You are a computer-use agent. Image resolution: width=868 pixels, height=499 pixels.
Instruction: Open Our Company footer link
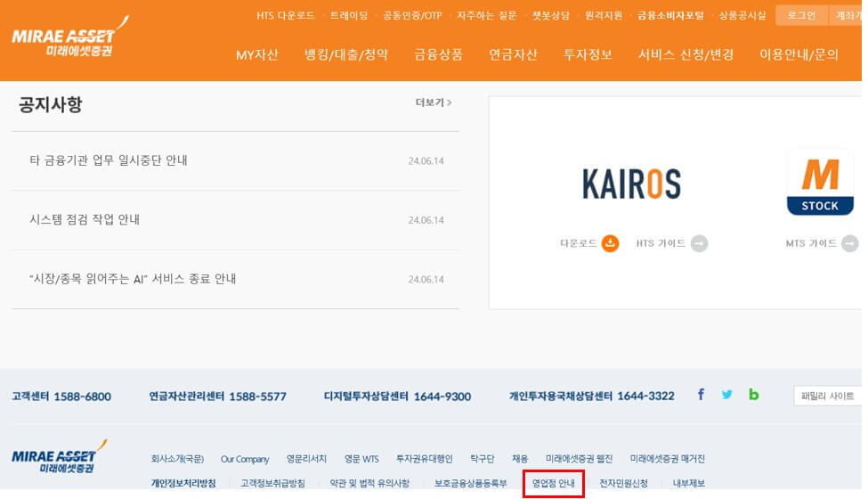(x=245, y=459)
